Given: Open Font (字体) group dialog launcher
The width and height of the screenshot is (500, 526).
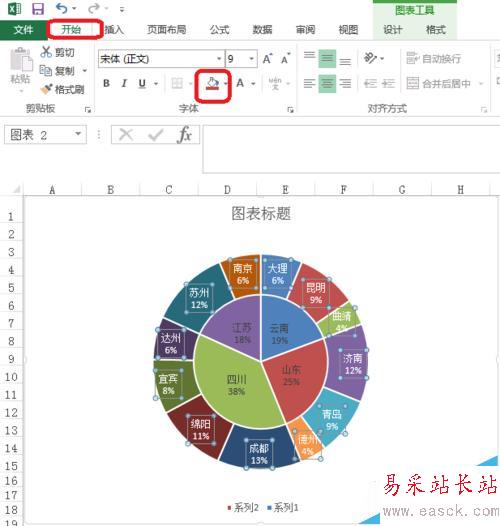Looking at the screenshot, I should (x=291, y=110).
